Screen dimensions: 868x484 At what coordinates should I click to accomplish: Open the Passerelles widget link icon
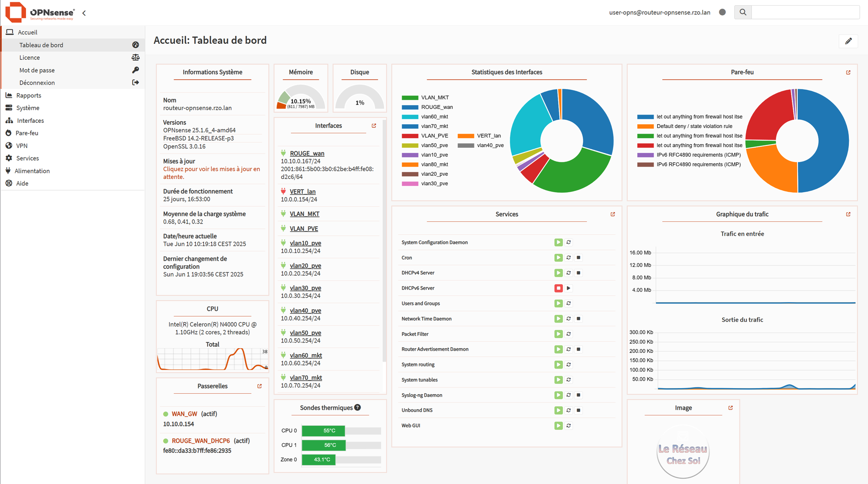pos(260,386)
